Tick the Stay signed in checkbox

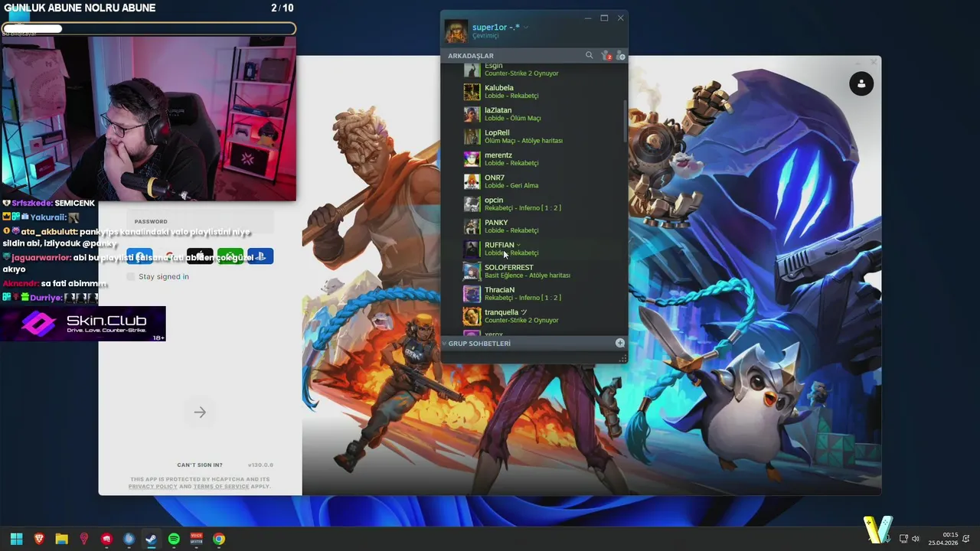[x=130, y=276]
